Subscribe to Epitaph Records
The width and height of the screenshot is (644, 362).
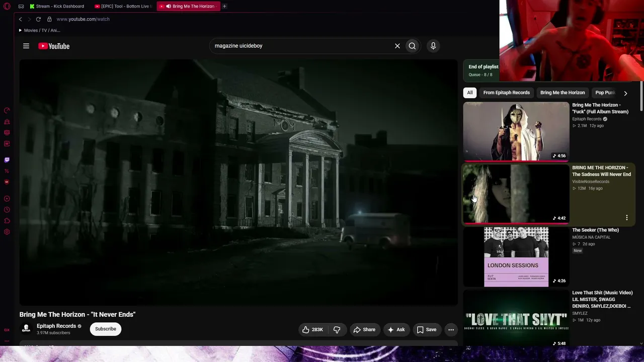tap(106, 329)
